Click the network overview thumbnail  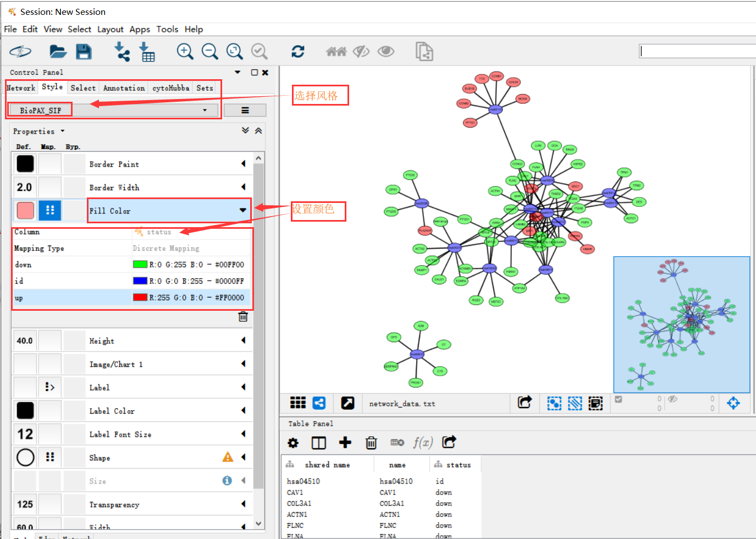[x=682, y=324]
